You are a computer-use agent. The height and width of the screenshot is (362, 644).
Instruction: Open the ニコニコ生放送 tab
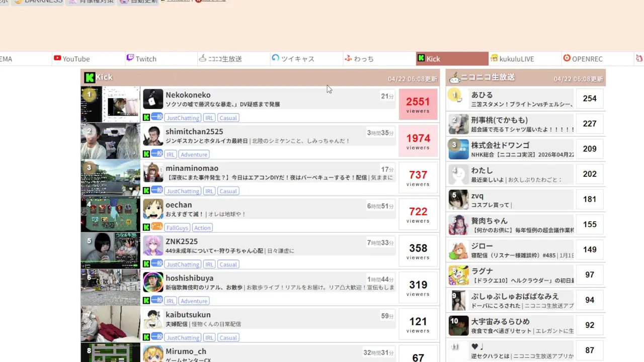(234, 59)
